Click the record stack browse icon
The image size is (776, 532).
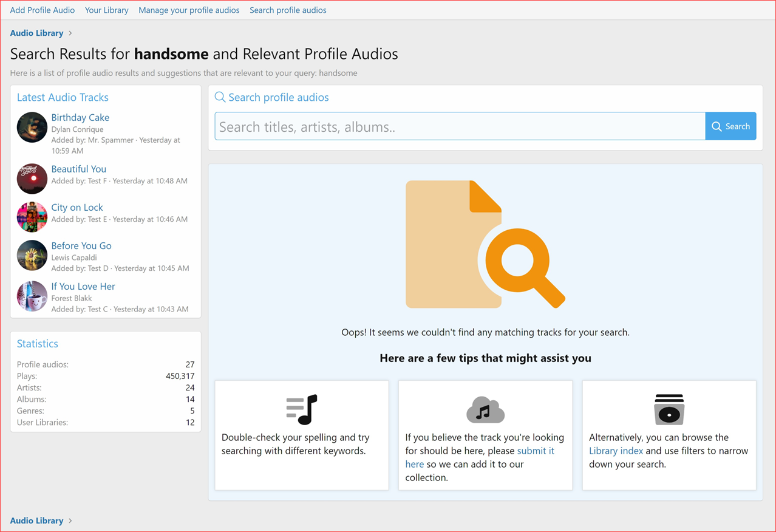[x=669, y=408]
